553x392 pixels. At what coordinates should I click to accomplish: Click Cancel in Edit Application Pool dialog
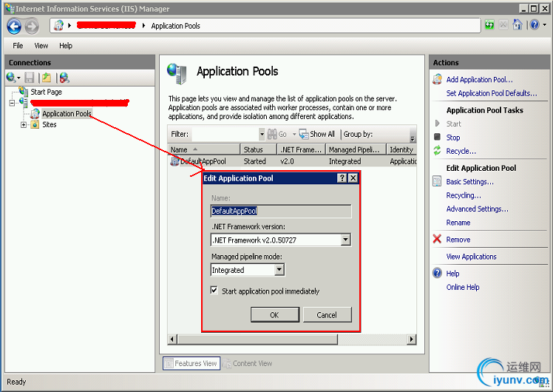327,315
